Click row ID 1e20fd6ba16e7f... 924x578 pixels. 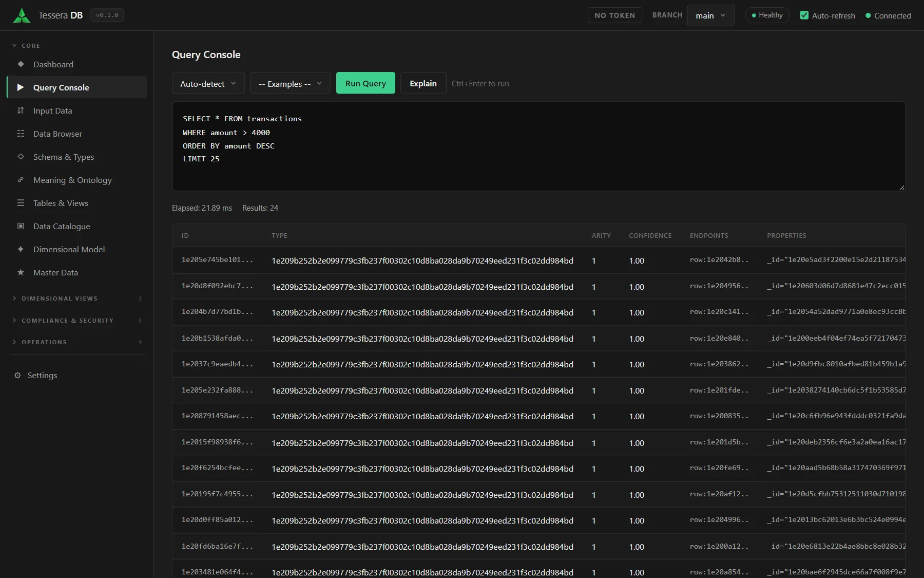point(217,547)
